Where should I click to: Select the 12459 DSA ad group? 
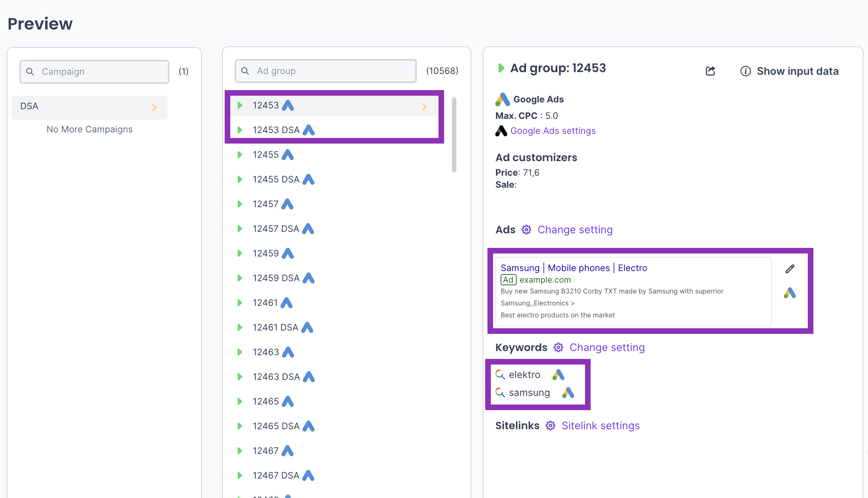pos(276,278)
